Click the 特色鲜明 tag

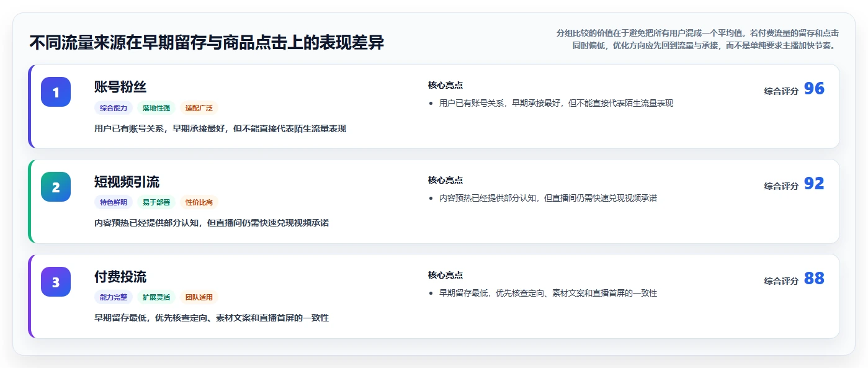[x=114, y=202]
